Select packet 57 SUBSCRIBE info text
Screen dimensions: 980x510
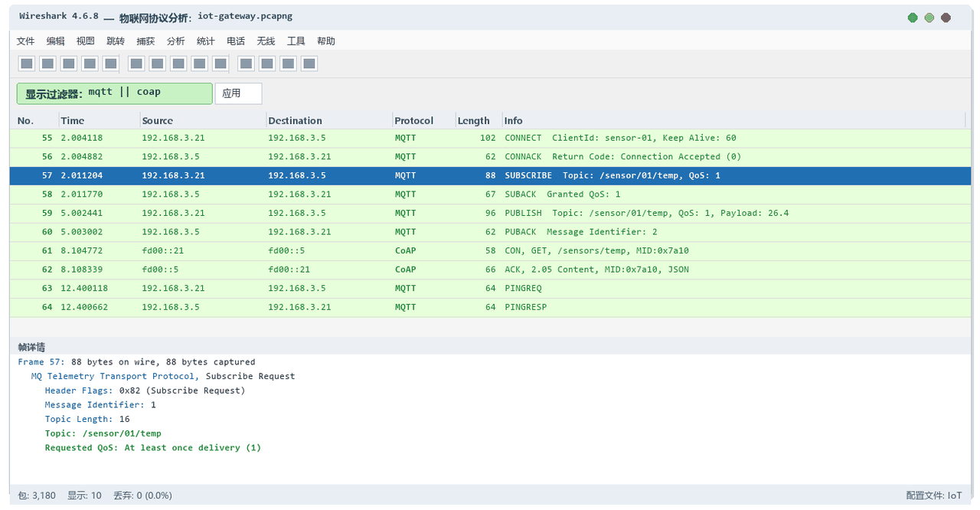(612, 175)
